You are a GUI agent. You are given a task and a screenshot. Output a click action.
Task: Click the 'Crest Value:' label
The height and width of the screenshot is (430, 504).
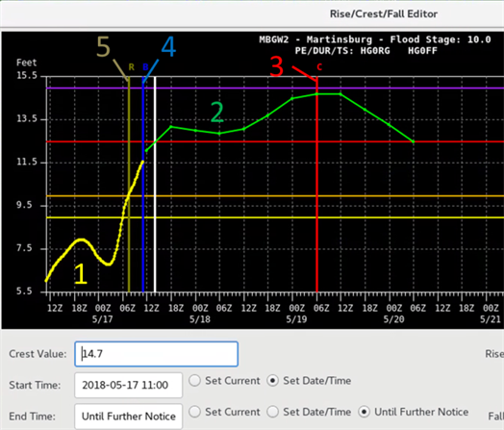[38, 354]
